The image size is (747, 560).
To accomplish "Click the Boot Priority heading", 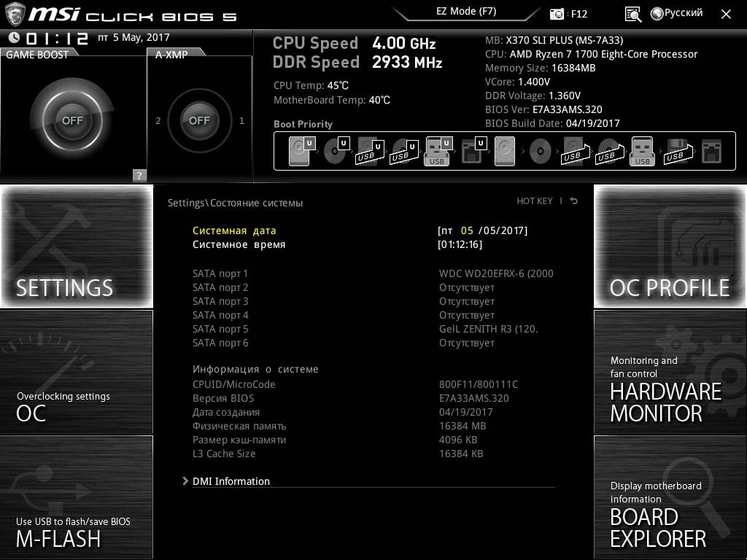I will [x=303, y=124].
